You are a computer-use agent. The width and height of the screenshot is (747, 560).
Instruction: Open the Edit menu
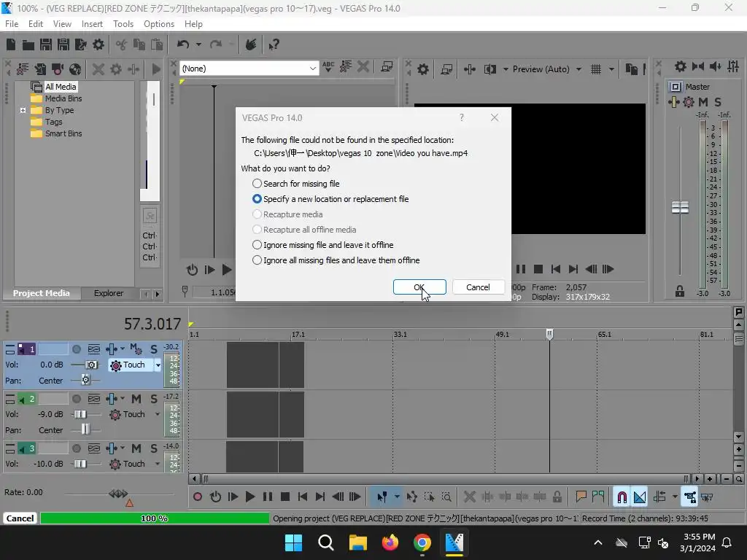(36, 24)
